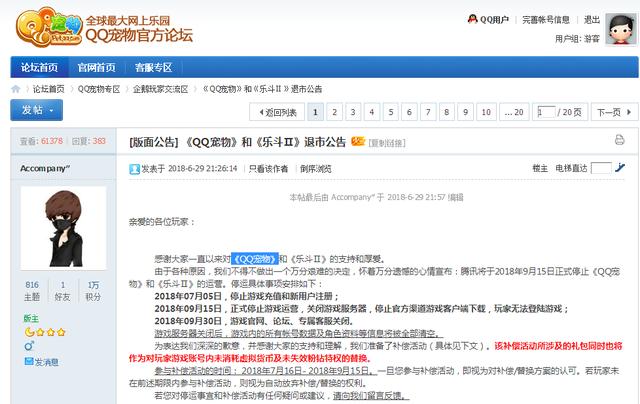The width and height of the screenshot is (640, 404).
Task: Click the male gender icon
Action: [x=29, y=346]
